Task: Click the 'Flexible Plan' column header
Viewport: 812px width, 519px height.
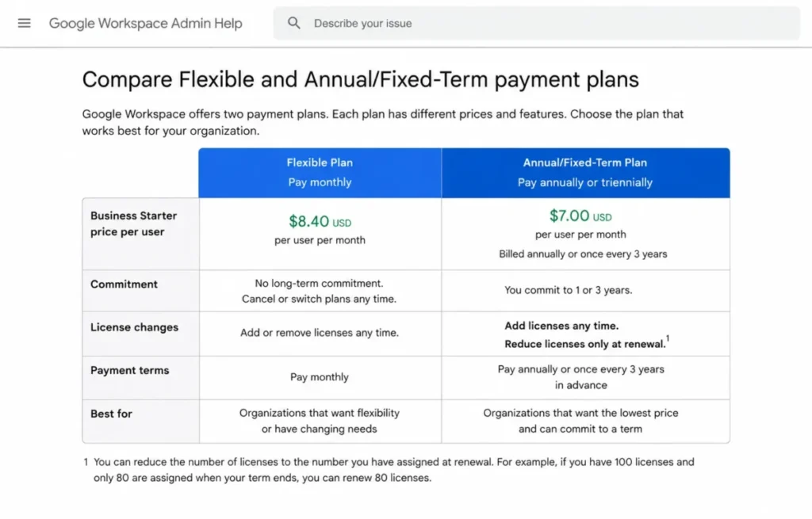Action: 320,162
